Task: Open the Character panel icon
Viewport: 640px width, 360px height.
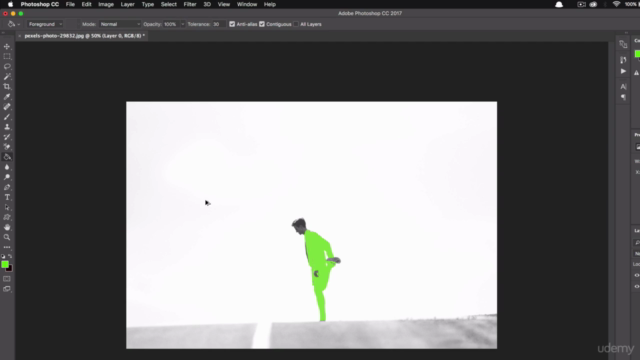Action: [x=623, y=87]
